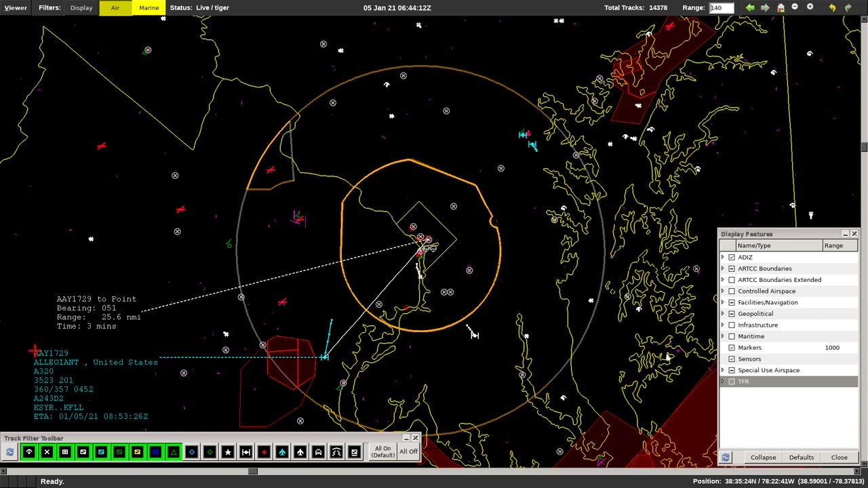The height and width of the screenshot is (488, 868).
Task: Toggle the Geopolitical checkbox
Action: 732,314
